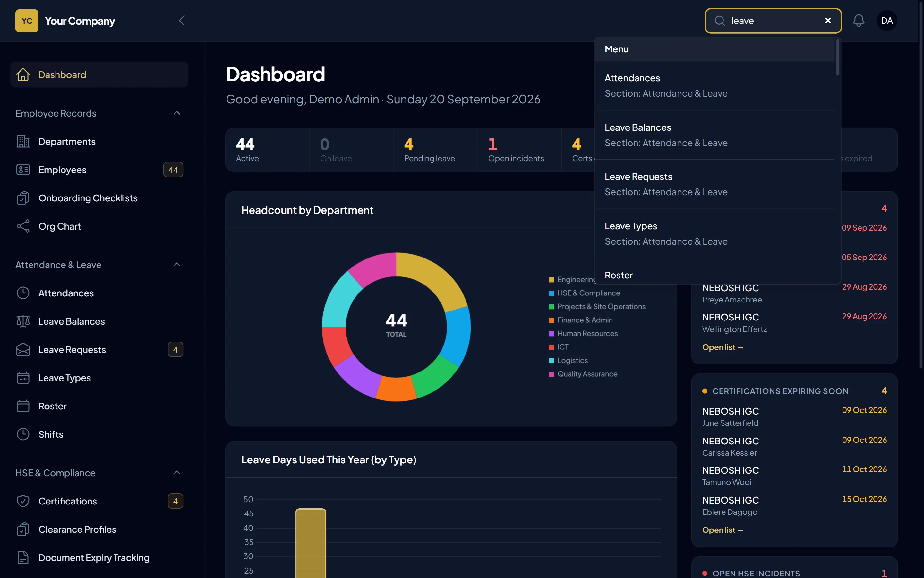Open the notifications bell
This screenshot has width=924, height=578.
point(859,21)
